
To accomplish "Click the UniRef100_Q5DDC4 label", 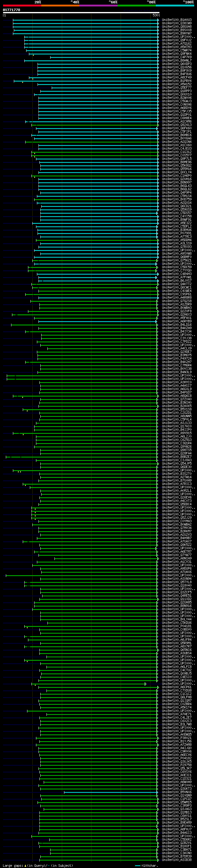I will click(x=177, y=504).
